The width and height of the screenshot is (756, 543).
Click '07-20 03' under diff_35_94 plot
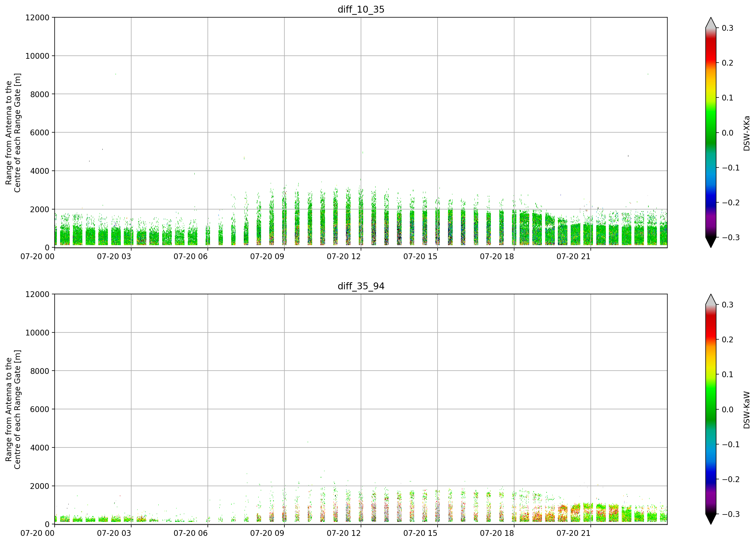tap(114, 533)
